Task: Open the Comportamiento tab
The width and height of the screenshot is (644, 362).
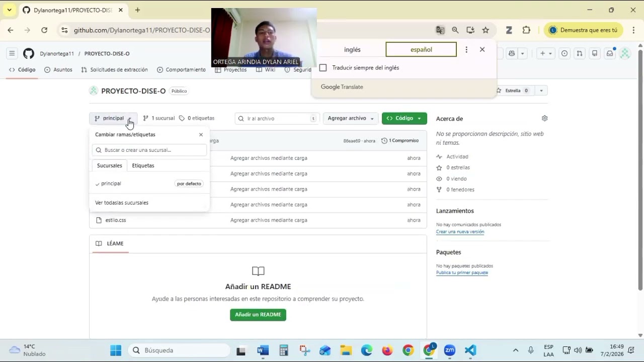Action: [182, 70]
